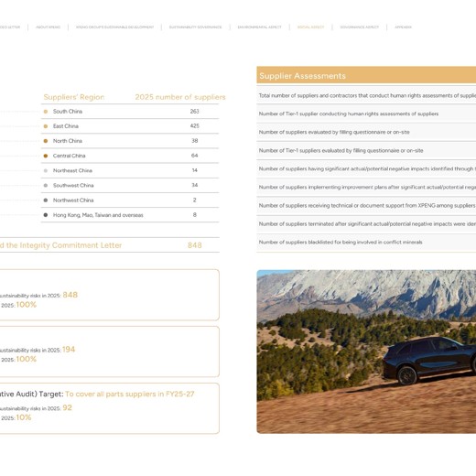Click the mountain SUV photo
Image resolution: width=476 pixels, height=476 pixels.
[x=366, y=352]
